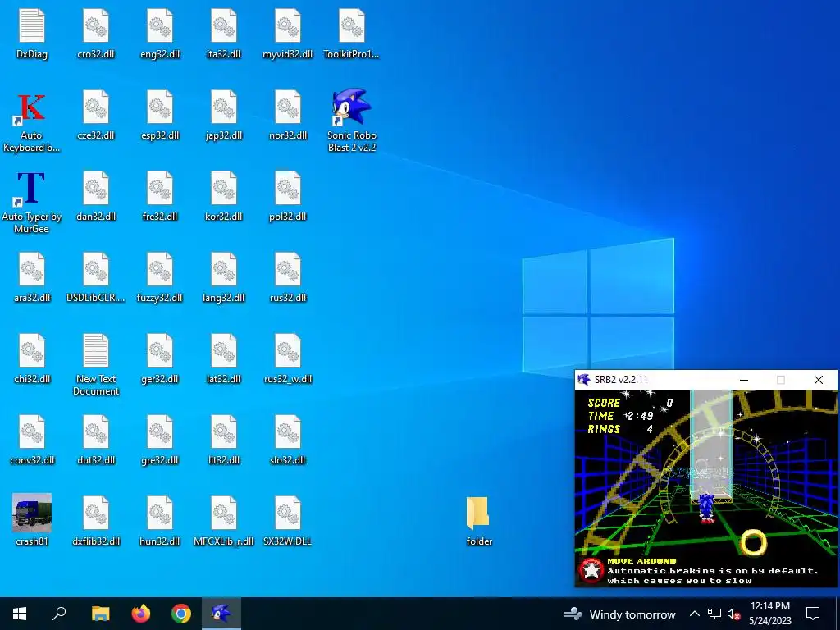Select the New Text Document icon
840x630 pixels.
(x=96, y=351)
